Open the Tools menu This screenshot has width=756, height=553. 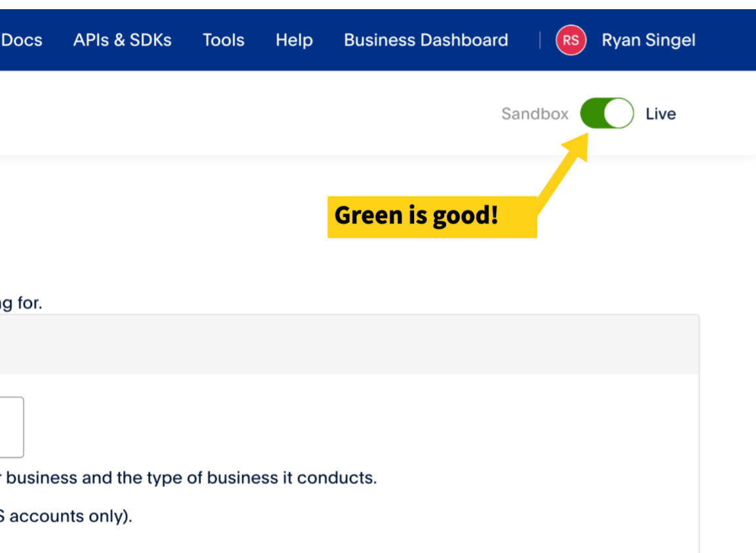[x=223, y=40]
